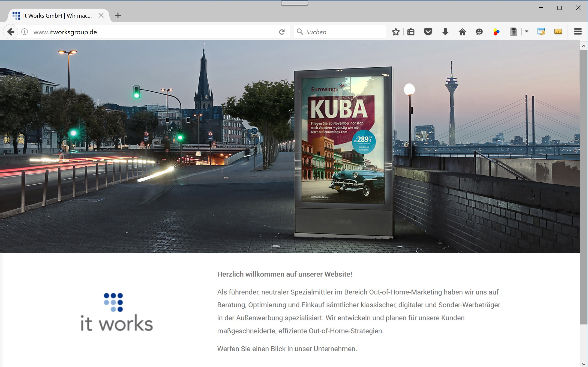Image resolution: width=588 pixels, height=367 pixels.
Task: Save page to Pocket icon
Action: pyautogui.click(x=428, y=32)
